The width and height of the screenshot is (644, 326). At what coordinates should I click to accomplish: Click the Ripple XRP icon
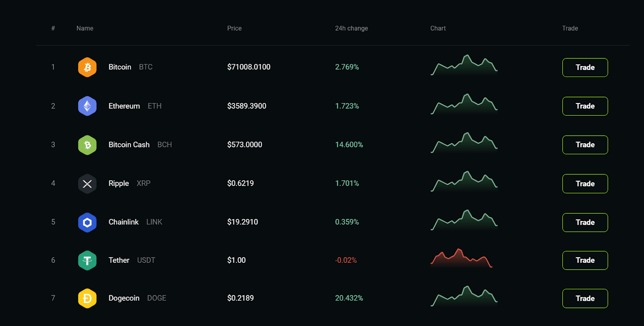tap(87, 184)
